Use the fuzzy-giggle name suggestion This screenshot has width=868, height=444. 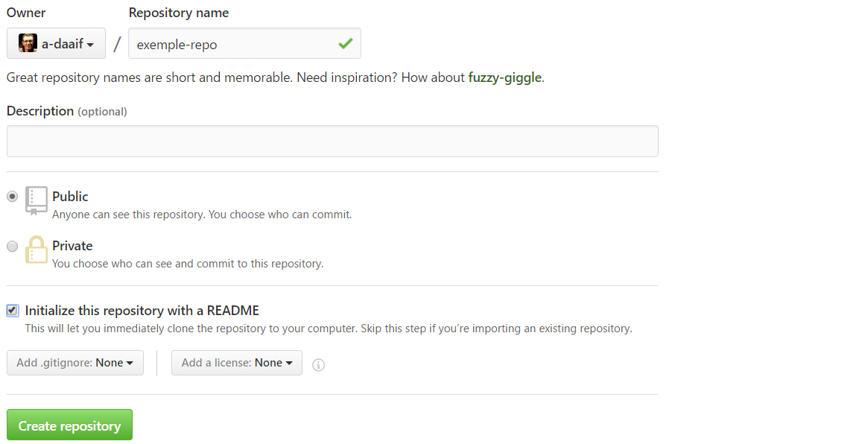504,77
